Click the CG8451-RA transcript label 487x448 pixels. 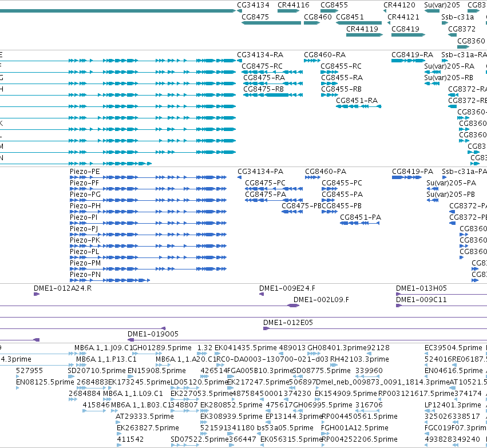pyautogui.click(x=357, y=101)
